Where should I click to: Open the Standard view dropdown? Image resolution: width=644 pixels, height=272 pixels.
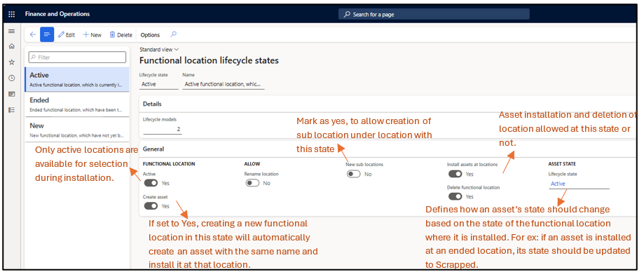coord(159,49)
